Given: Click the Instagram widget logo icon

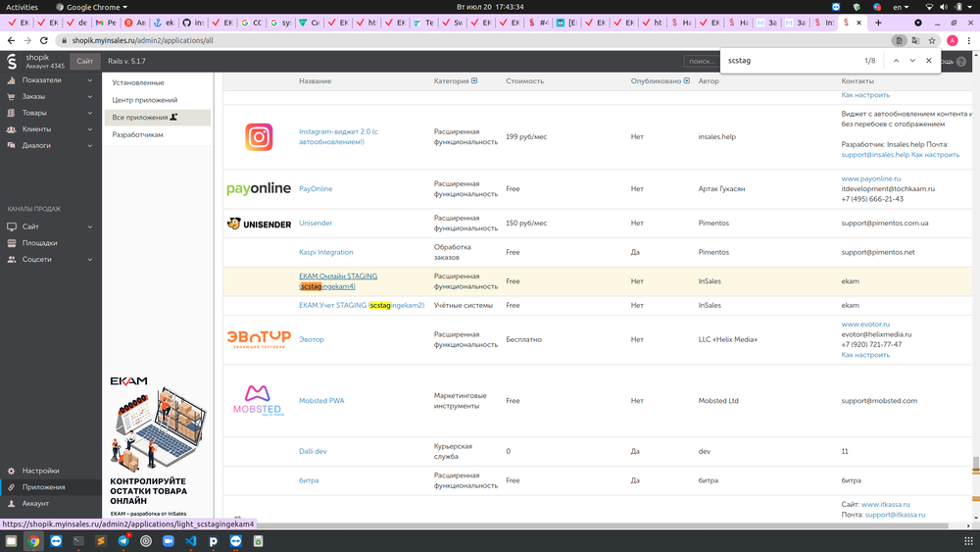Looking at the screenshot, I should 259,136.
